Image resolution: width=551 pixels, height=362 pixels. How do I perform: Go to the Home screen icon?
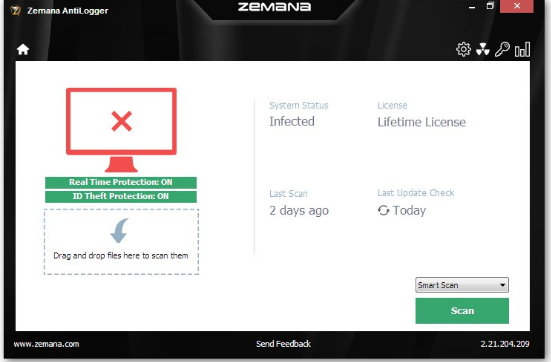(x=23, y=49)
